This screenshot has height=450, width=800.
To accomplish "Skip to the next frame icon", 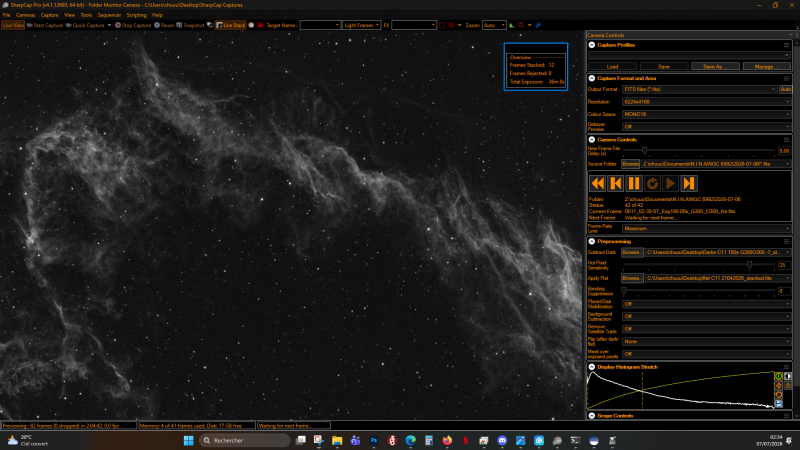I will tap(689, 183).
